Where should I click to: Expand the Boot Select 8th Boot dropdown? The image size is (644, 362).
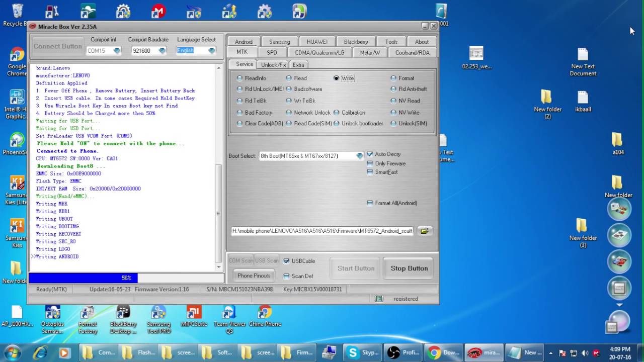tap(359, 156)
